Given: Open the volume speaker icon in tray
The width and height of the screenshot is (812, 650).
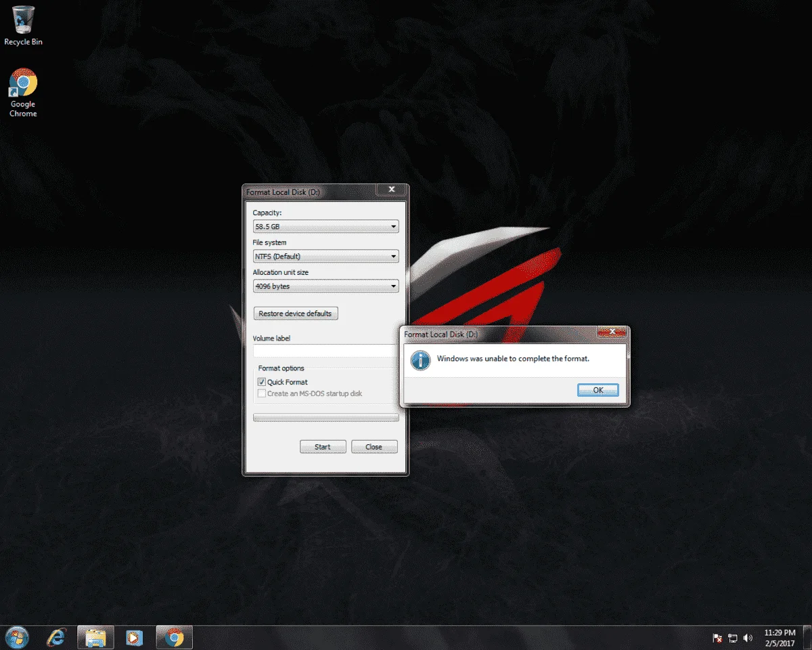Looking at the screenshot, I should [748, 638].
